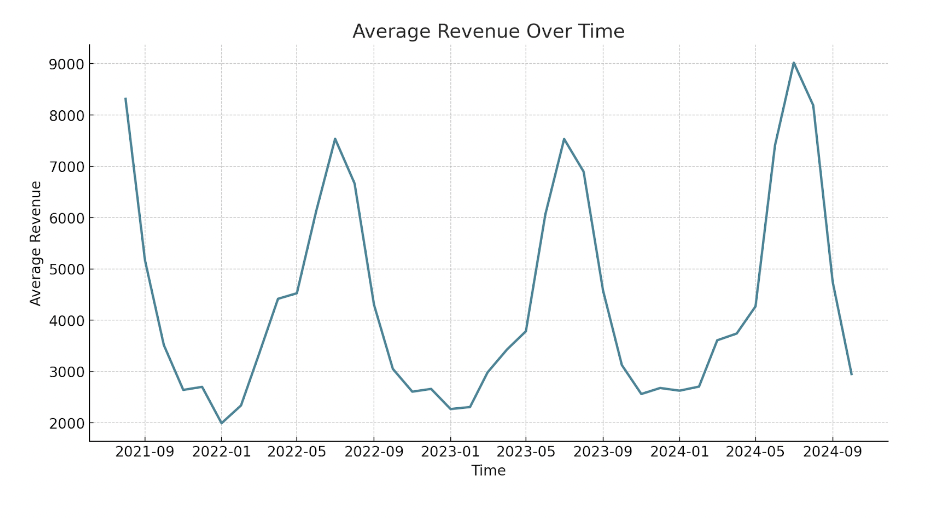This screenshot has height=518, width=932.
Task: Select the first data point of the line
Action: 125,98
